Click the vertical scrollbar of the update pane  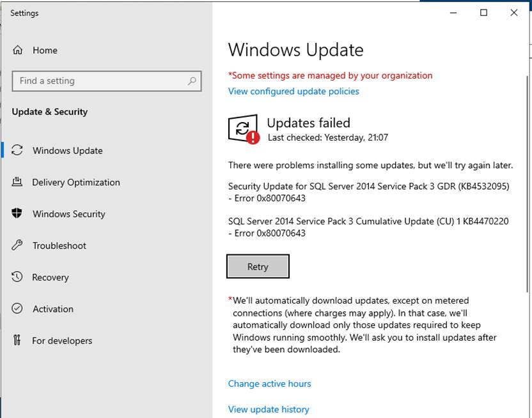point(527,183)
